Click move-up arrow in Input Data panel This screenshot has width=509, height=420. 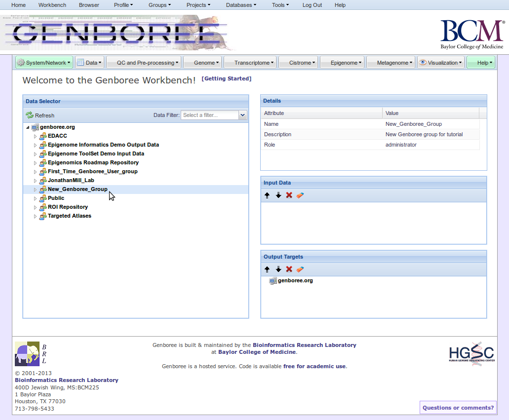pyautogui.click(x=267, y=195)
